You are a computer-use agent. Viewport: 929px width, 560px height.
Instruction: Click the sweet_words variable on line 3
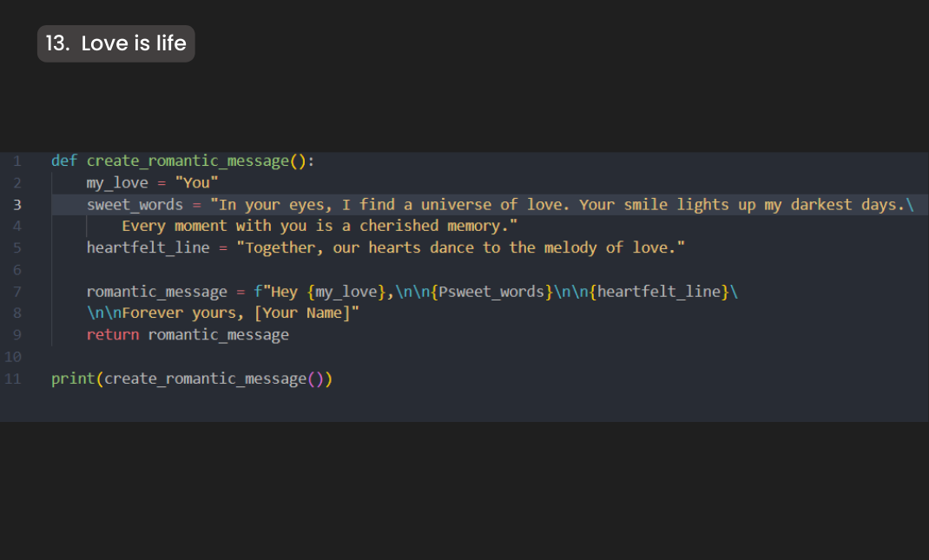(135, 205)
